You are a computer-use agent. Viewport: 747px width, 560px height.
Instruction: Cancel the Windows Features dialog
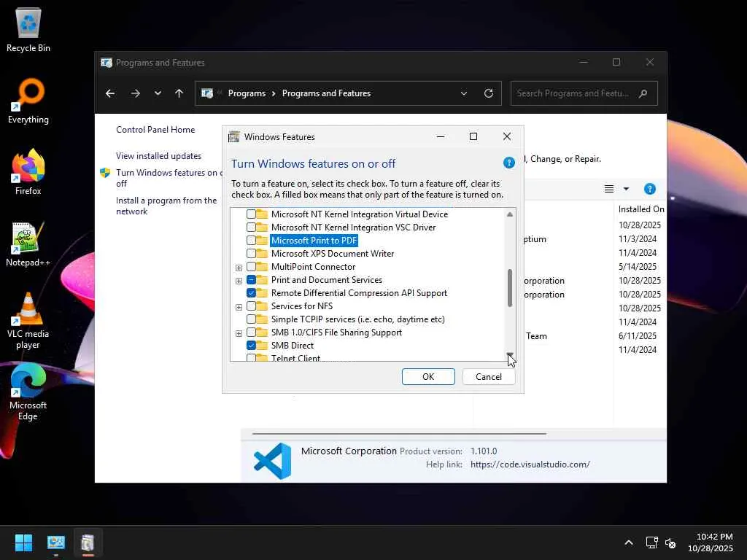(x=488, y=377)
